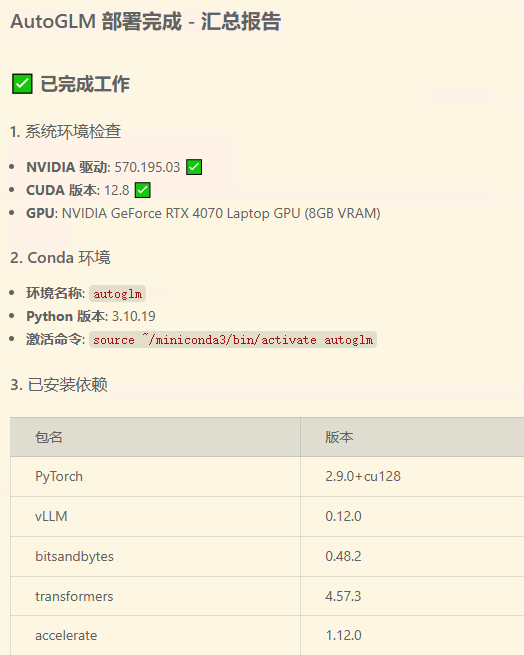Viewport: 524px width, 655px height.
Task: Click the PyTorch table cell
Action: click(x=155, y=477)
